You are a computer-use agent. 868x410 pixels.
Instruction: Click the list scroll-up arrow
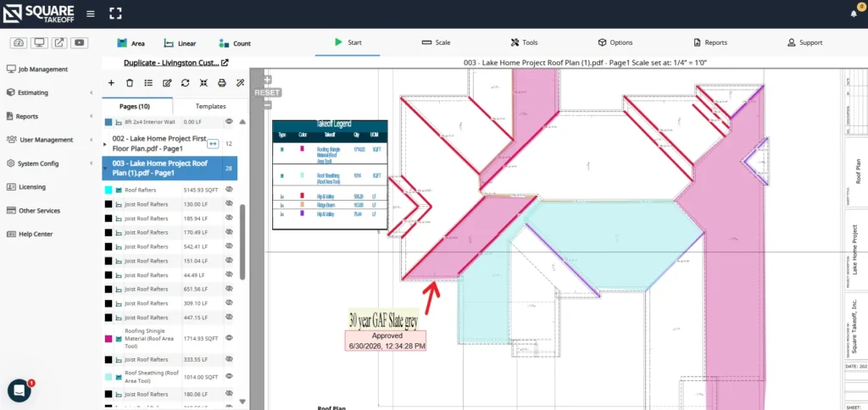point(242,122)
